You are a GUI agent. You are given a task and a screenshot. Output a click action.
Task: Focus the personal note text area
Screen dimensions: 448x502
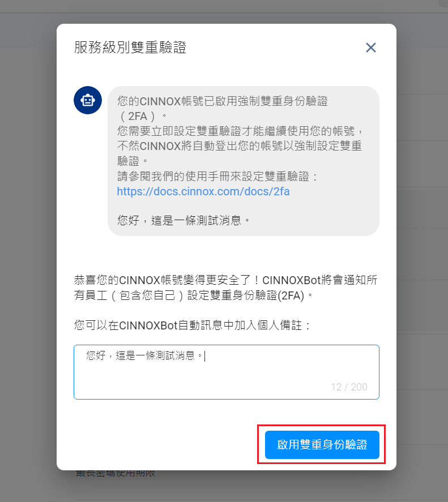tap(227, 372)
